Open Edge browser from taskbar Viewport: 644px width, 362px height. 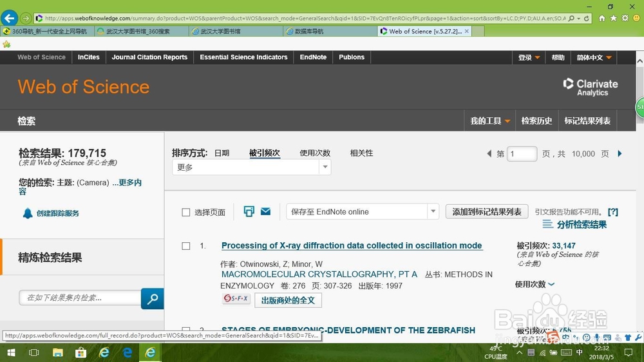tap(128, 352)
